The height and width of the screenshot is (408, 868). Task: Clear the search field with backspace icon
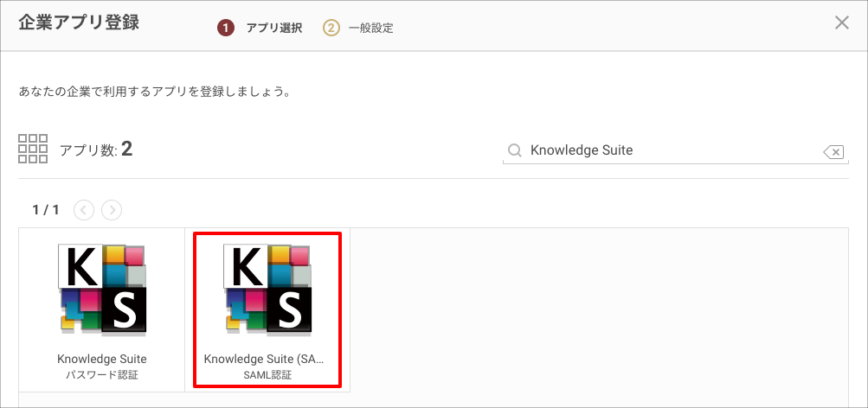[833, 151]
